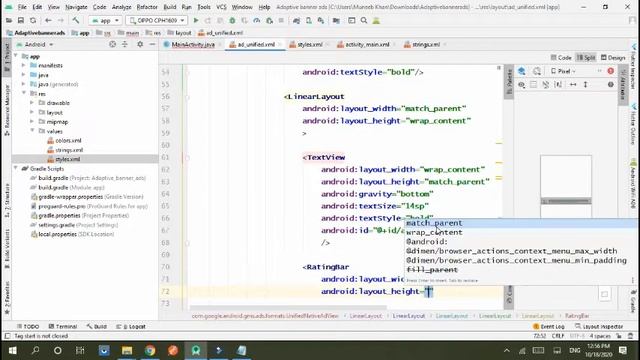Expand the java folder in project tree
Screen dimensions: 640x360
[x=23, y=75]
